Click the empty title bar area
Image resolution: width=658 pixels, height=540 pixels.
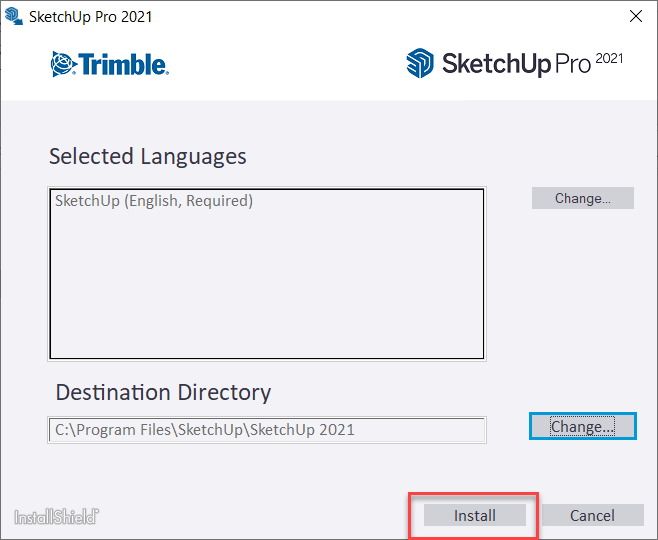[380, 17]
